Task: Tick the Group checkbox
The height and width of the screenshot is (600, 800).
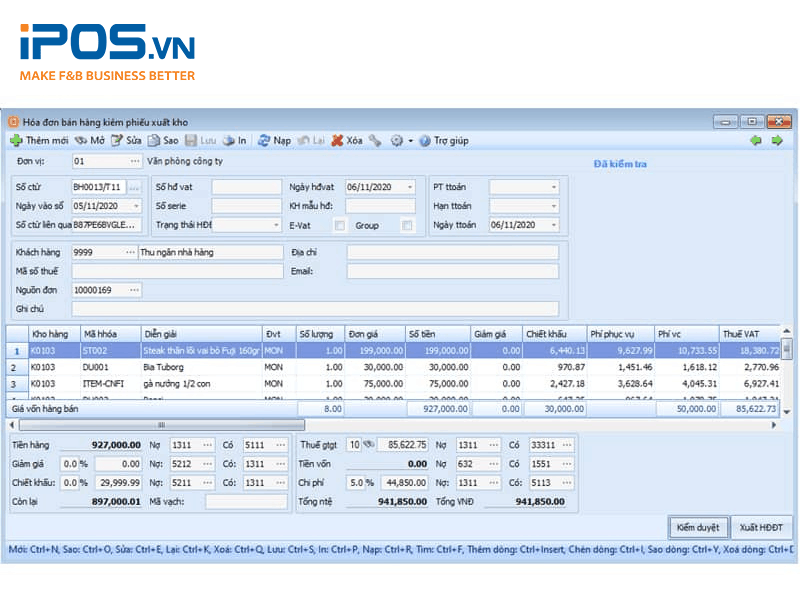Action: tap(407, 226)
